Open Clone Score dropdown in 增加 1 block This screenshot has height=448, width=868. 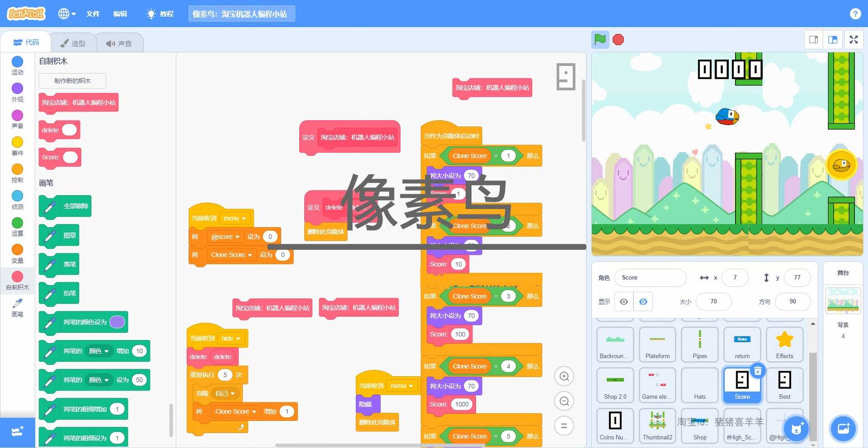pyautogui.click(x=236, y=411)
